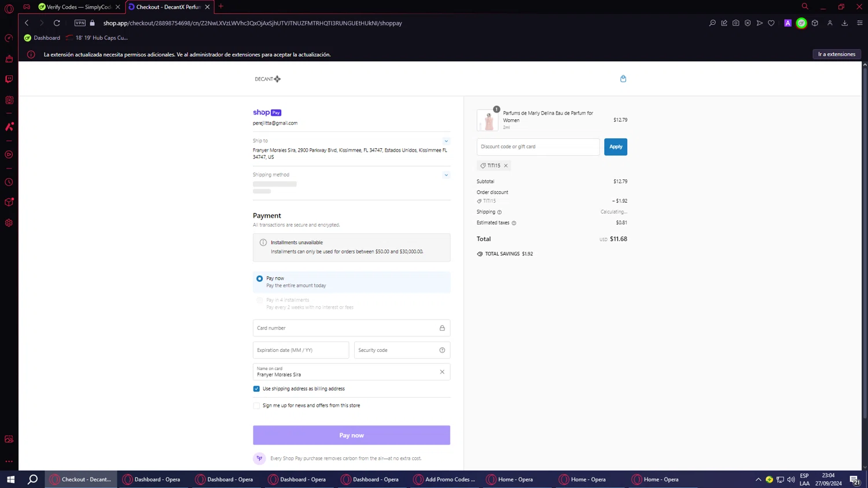868x488 pixels.
Task: Click the Pay now purple button
Action: point(351,435)
